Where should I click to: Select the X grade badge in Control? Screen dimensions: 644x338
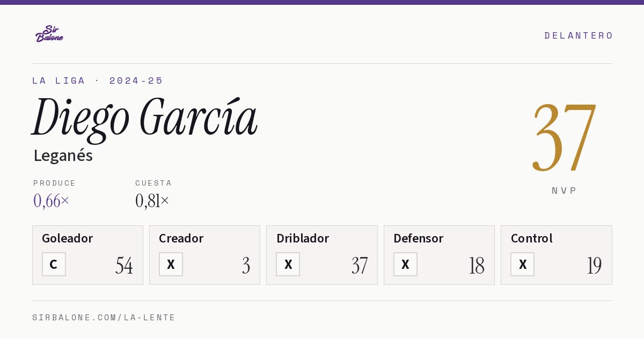point(523,264)
